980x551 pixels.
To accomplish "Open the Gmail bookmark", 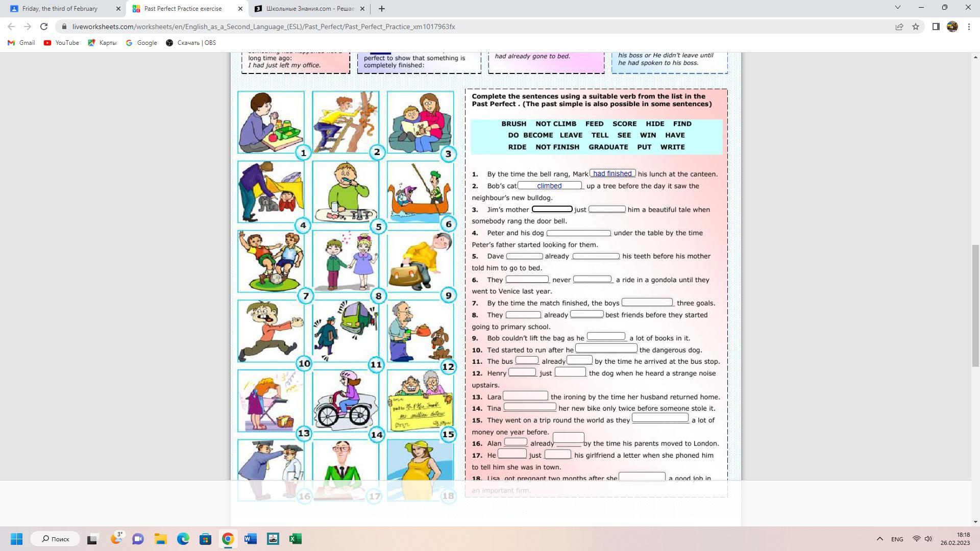I will tap(21, 43).
